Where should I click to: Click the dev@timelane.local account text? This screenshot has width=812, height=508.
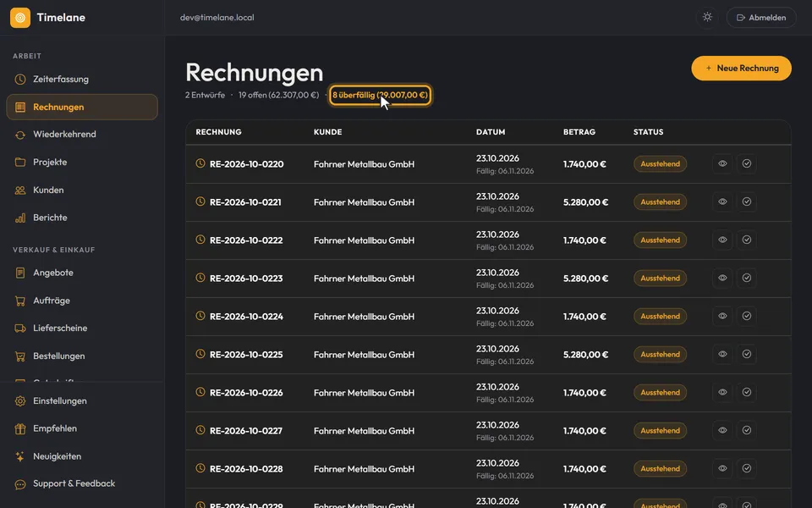(x=217, y=18)
